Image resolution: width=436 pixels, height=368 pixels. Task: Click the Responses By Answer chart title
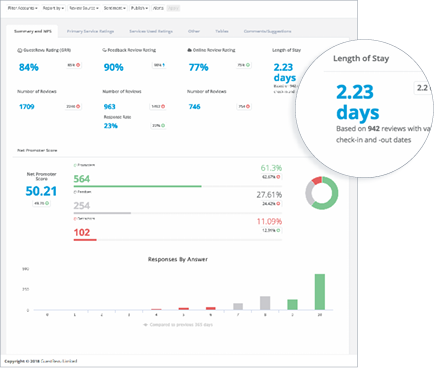tap(178, 259)
